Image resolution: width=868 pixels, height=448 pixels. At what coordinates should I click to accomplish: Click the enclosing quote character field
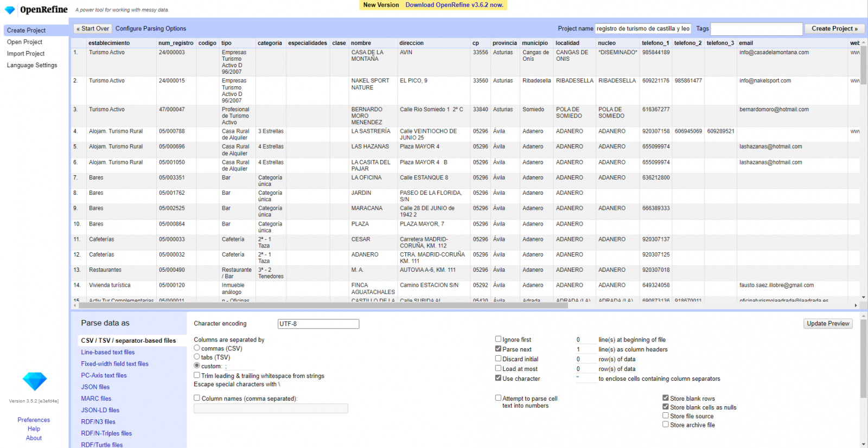(585, 379)
